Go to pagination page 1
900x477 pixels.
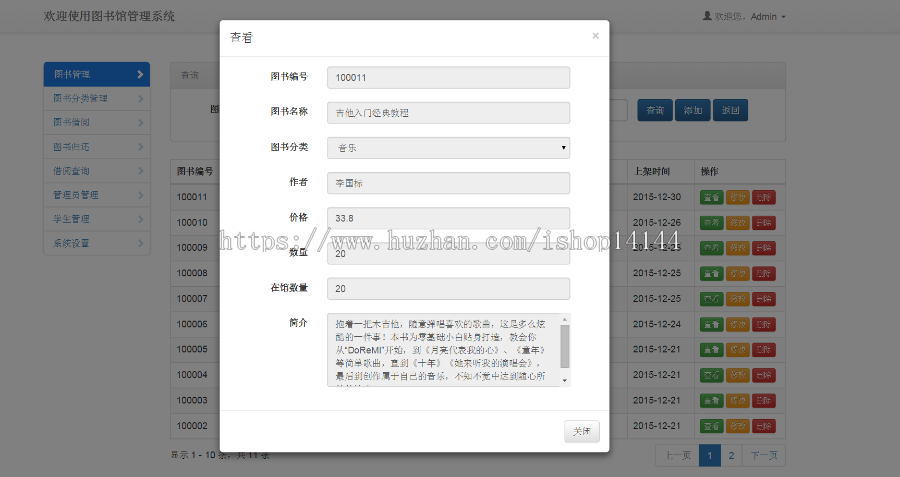click(710, 455)
